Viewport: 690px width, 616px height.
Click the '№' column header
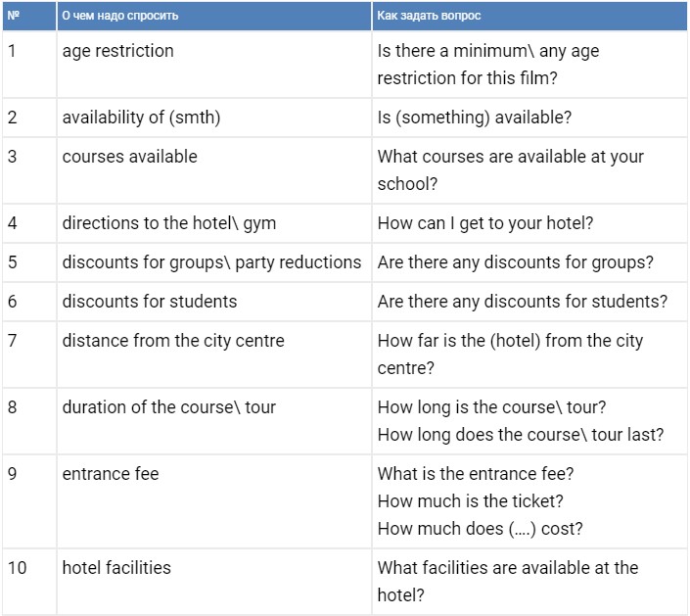29,16
